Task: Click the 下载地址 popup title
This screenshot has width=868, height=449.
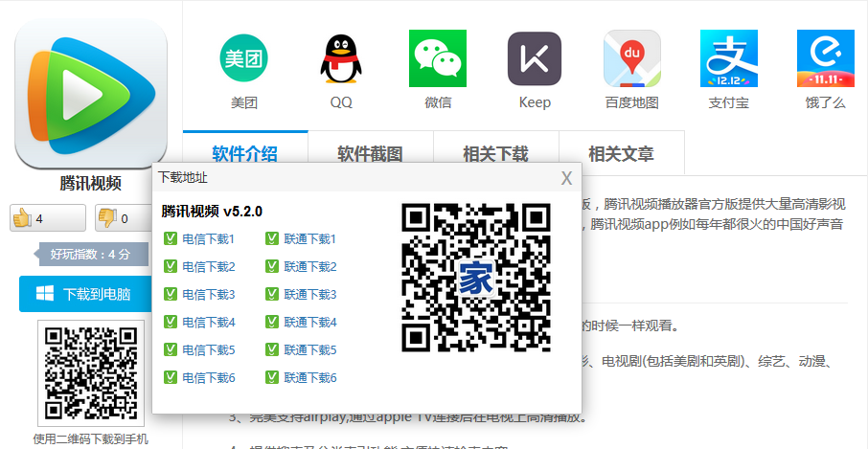Action: coord(183,177)
